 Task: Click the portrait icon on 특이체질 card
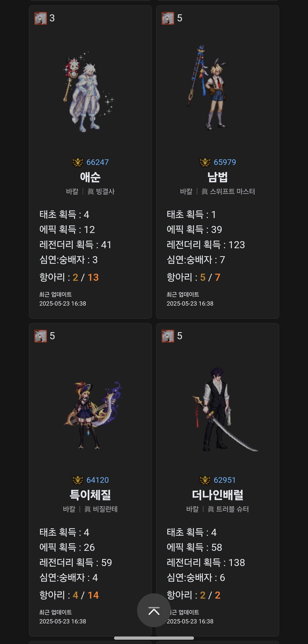41,336
